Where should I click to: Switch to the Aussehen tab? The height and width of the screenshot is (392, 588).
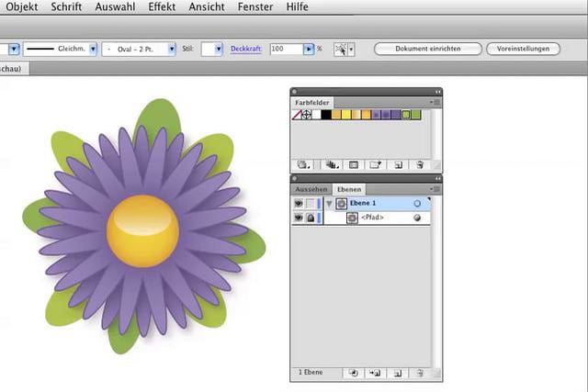pos(311,189)
